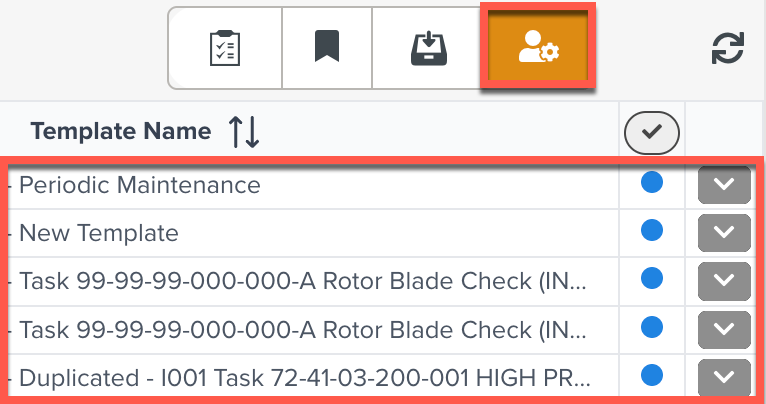This screenshot has height=404, width=766.
Task: Select the inbox download tray icon
Action: [427, 49]
